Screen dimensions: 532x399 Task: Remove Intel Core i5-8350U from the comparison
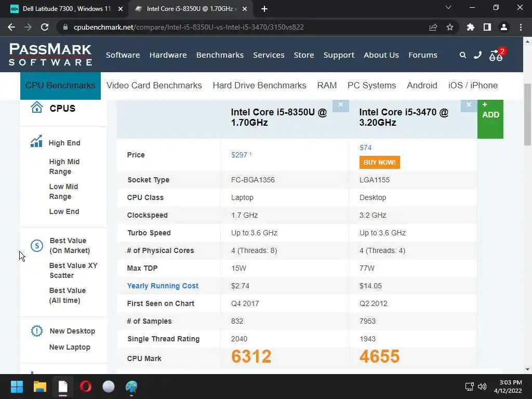pos(341,105)
